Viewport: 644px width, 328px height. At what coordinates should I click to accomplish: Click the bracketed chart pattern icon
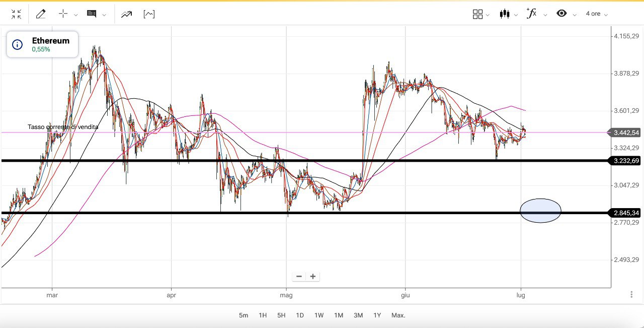pyautogui.click(x=149, y=14)
